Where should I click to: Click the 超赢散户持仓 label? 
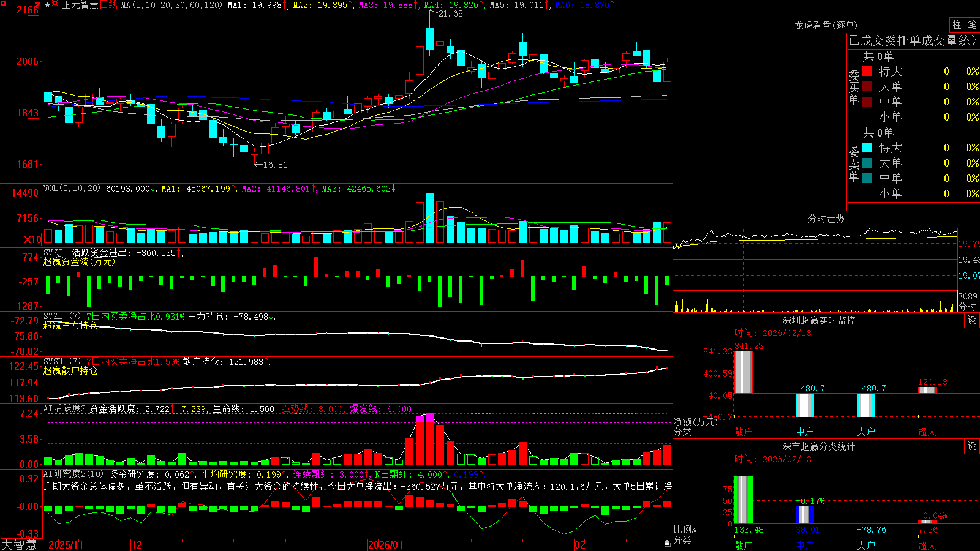[70, 370]
